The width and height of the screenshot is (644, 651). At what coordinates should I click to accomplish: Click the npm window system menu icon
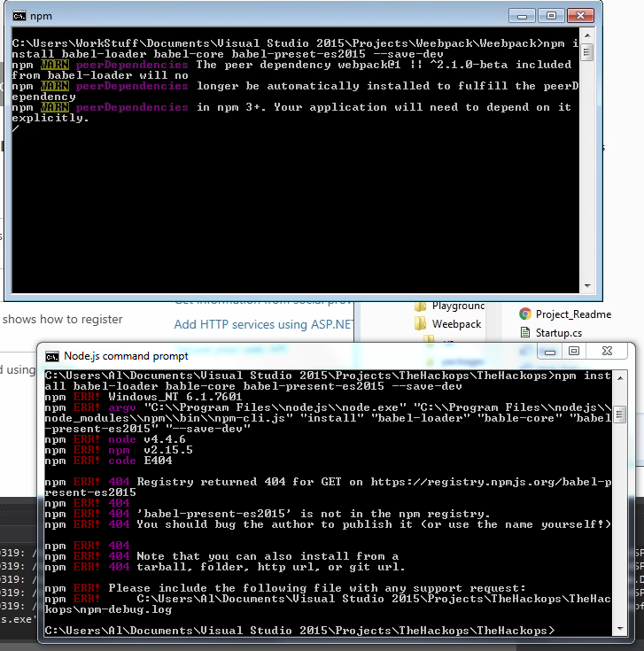(x=19, y=16)
